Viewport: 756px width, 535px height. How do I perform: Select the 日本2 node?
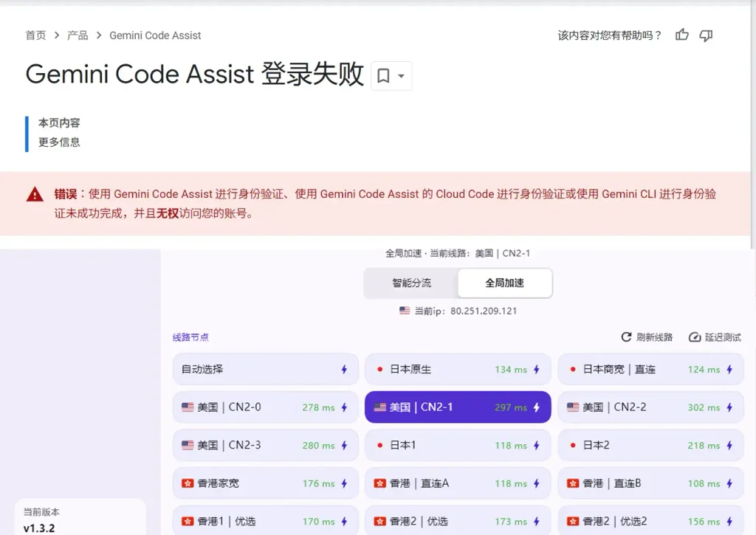point(650,446)
